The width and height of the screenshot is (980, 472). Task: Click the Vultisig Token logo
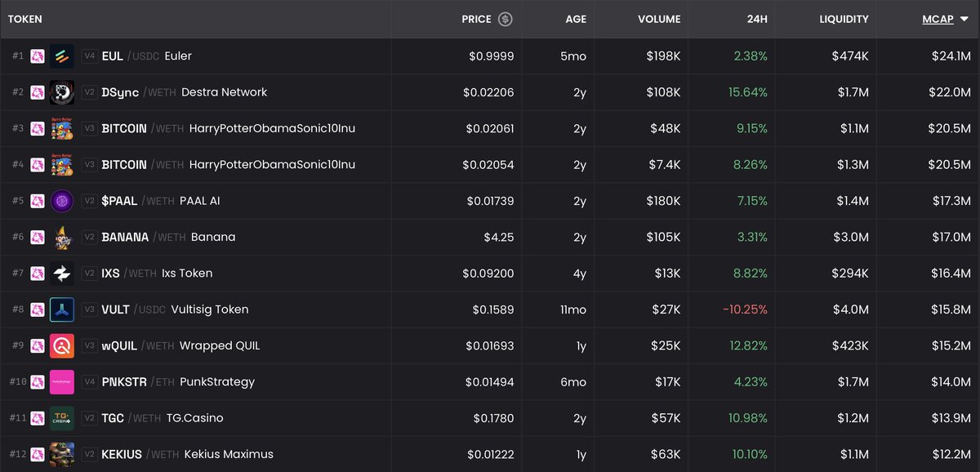62,309
